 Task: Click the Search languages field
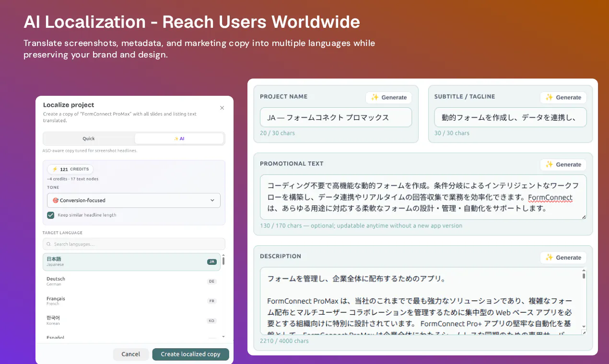click(x=134, y=244)
